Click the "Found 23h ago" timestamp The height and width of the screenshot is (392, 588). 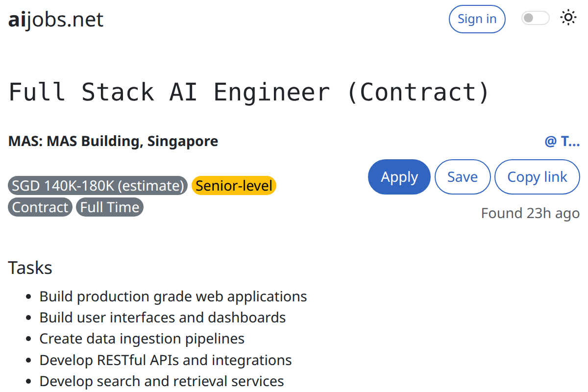(x=530, y=213)
